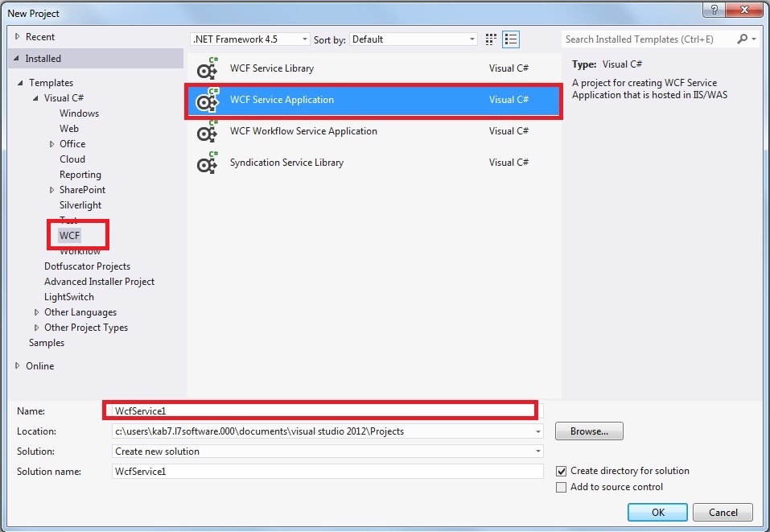Select the WCF Service Library row text

coord(272,68)
